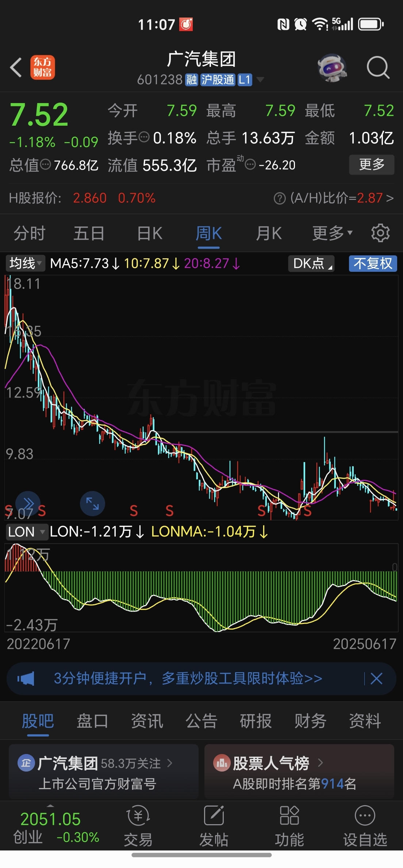Expand 更多 chart period menu
Viewport: 403px width, 868px height.
click(332, 233)
